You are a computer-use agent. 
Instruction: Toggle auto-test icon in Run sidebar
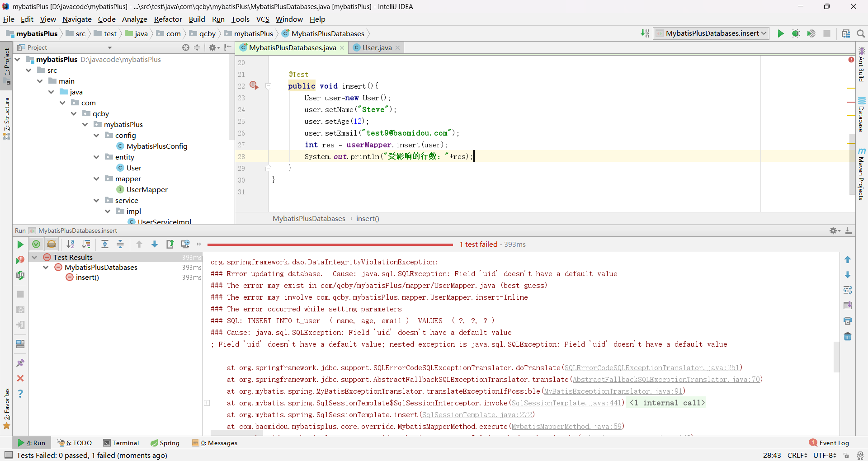point(20,275)
